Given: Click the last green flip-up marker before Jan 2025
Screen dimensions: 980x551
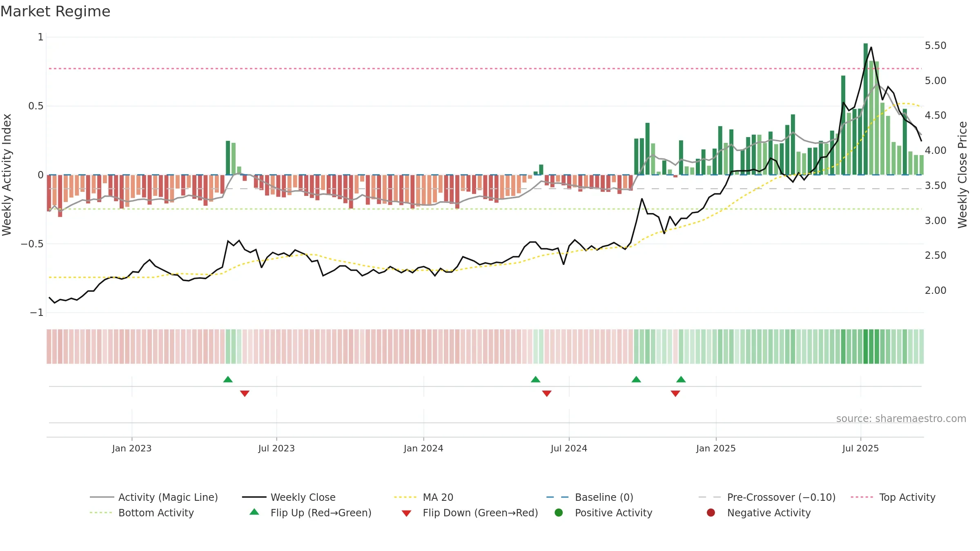Looking at the screenshot, I should click(681, 380).
